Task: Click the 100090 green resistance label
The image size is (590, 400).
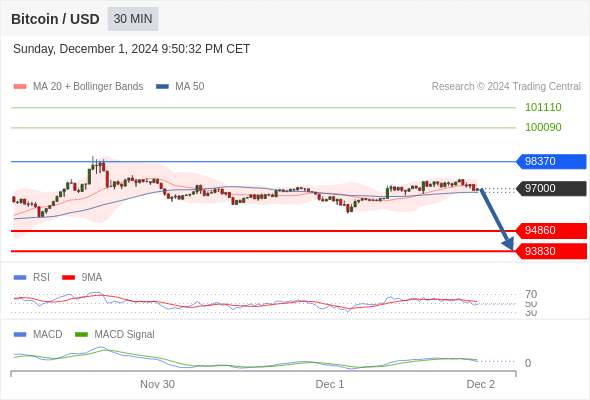Action: click(543, 127)
